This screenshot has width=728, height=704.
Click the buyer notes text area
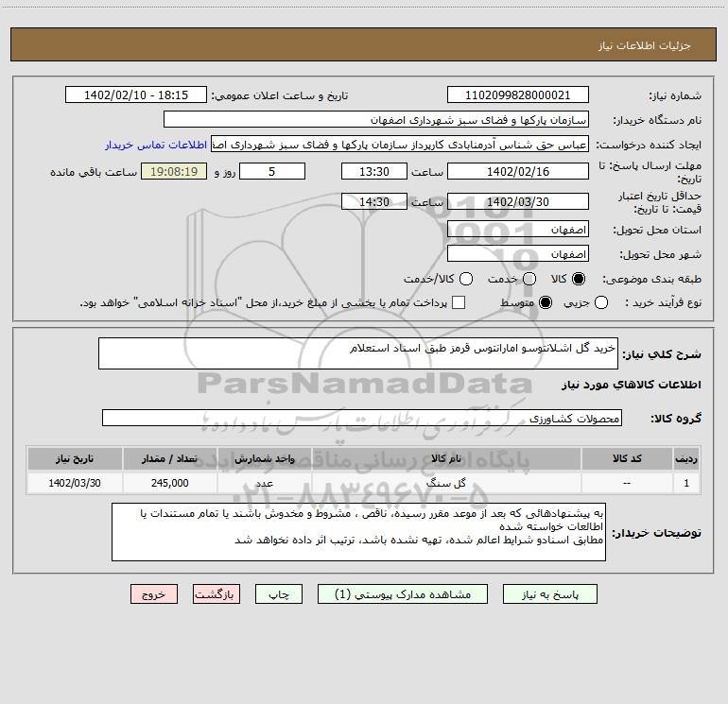tap(358, 532)
